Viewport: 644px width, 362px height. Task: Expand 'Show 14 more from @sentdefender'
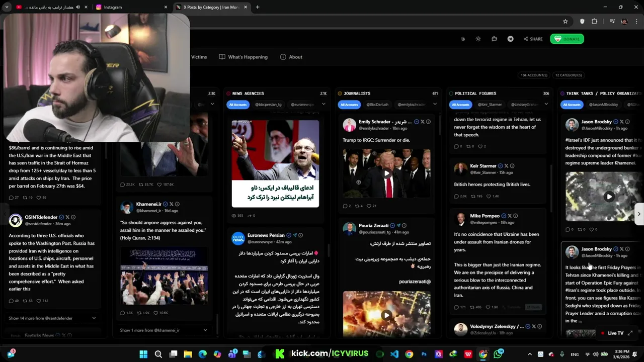tap(52, 318)
